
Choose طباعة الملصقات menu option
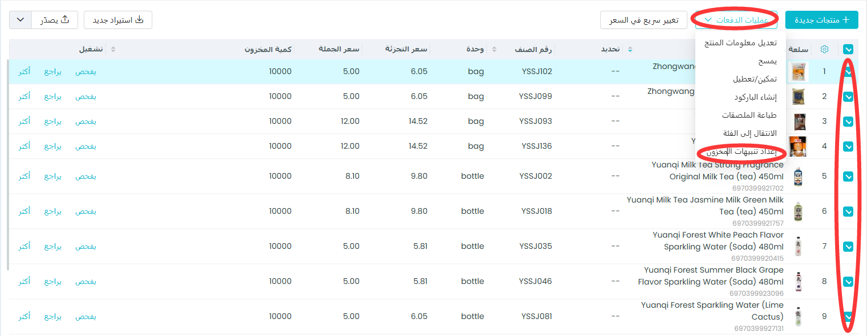[749, 115]
